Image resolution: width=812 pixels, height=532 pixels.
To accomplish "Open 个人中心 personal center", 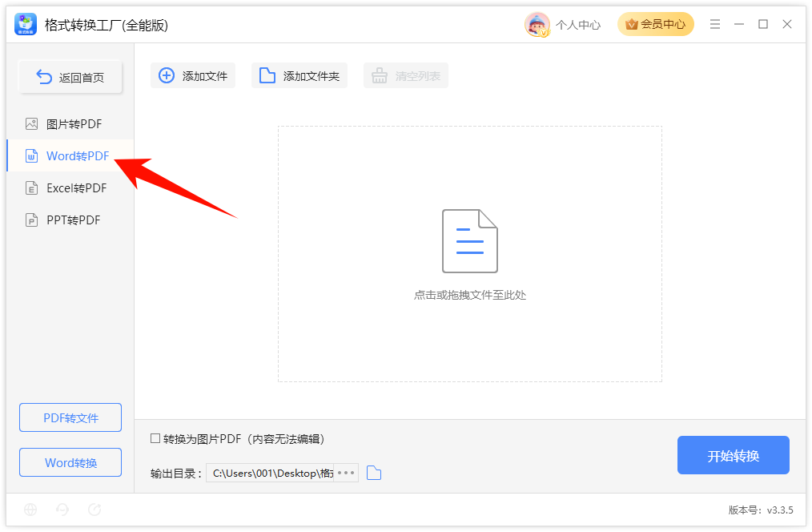I will [578, 25].
